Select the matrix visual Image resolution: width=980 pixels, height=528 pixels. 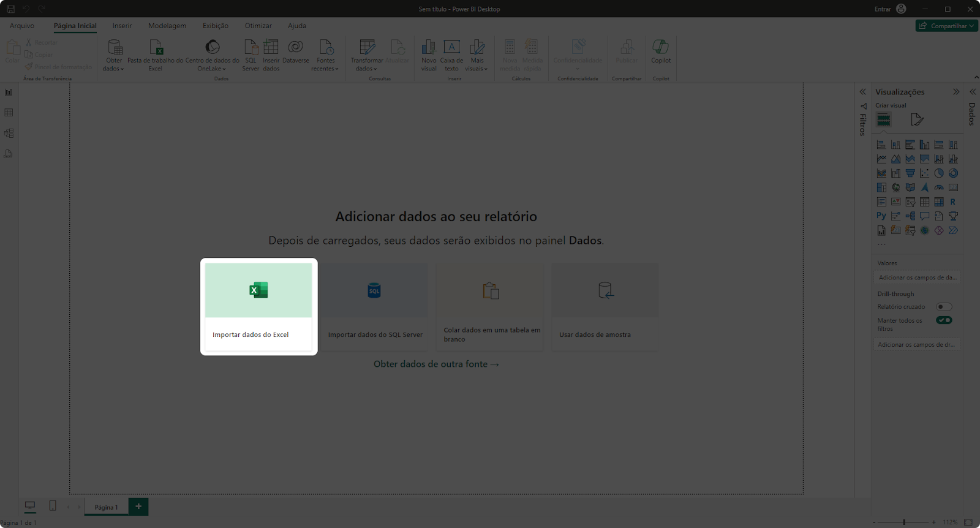point(939,202)
